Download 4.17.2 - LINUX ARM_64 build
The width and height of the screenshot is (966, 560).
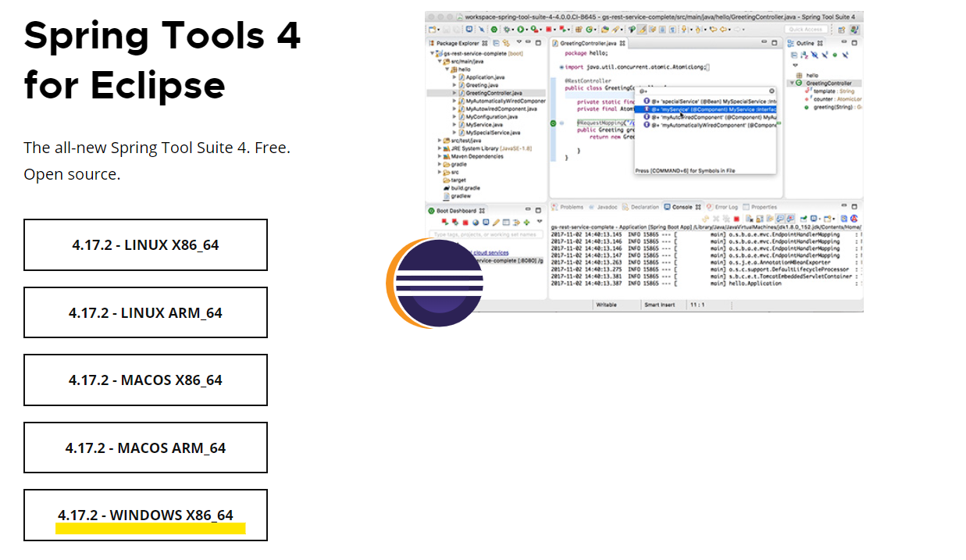(x=145, y=312)
